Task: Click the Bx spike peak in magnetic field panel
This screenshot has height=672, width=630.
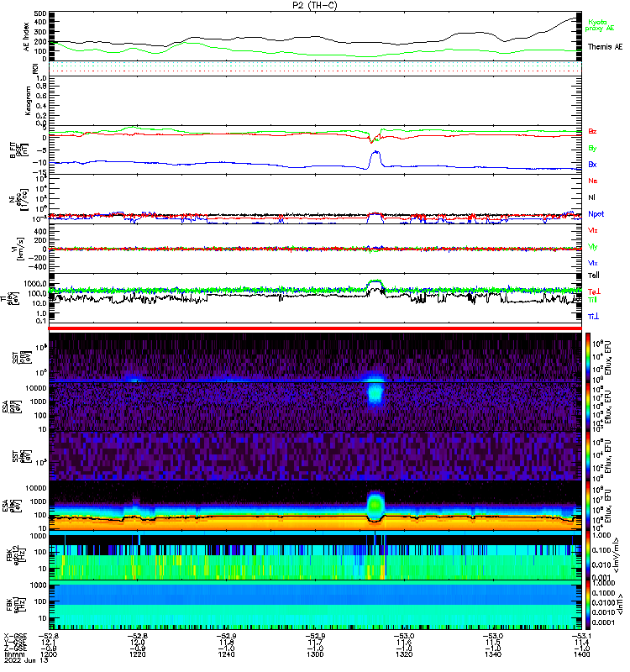Action: tap(376, 152)
